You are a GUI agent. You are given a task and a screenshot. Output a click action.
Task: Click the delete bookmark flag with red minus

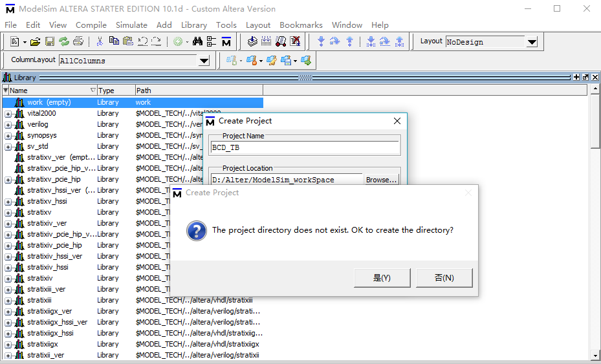252,61
